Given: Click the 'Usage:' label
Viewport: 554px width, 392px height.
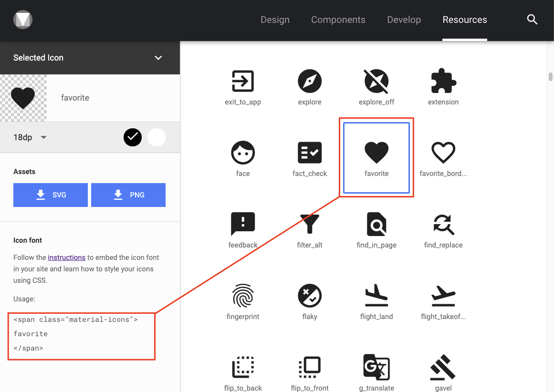Looking at the screenshot, I should click(24, 299).
